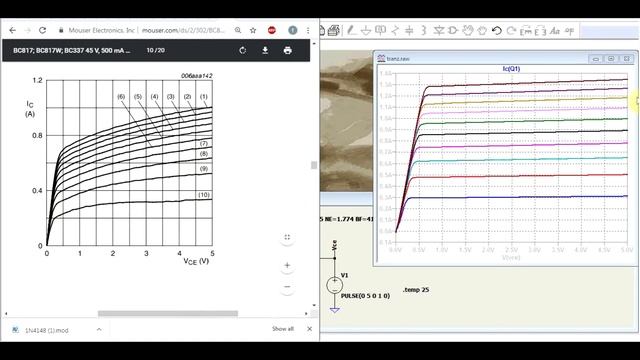Viewport: 640px width, 360px height.
Task: Click the PULSE(0 5 0 1 0) source value
Action: tap(365, 296)
